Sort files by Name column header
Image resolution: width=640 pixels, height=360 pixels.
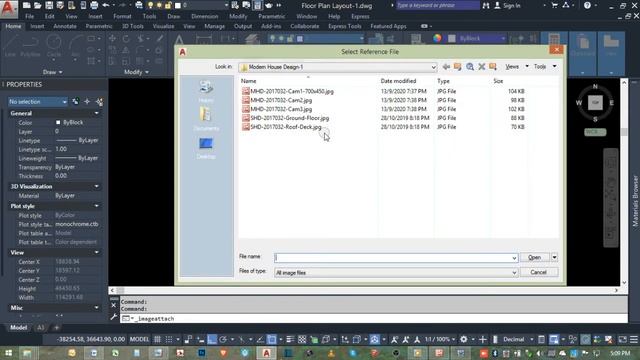tap(249, 81)
